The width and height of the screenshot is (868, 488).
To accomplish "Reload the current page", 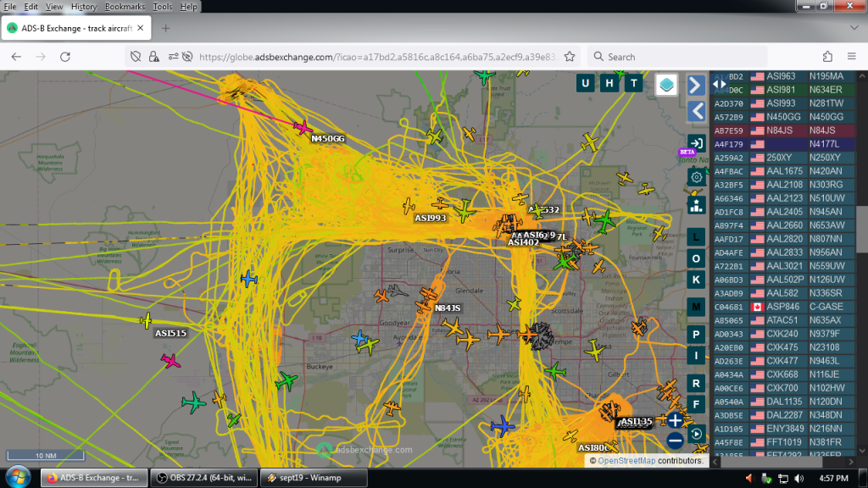I will [64, 57].
